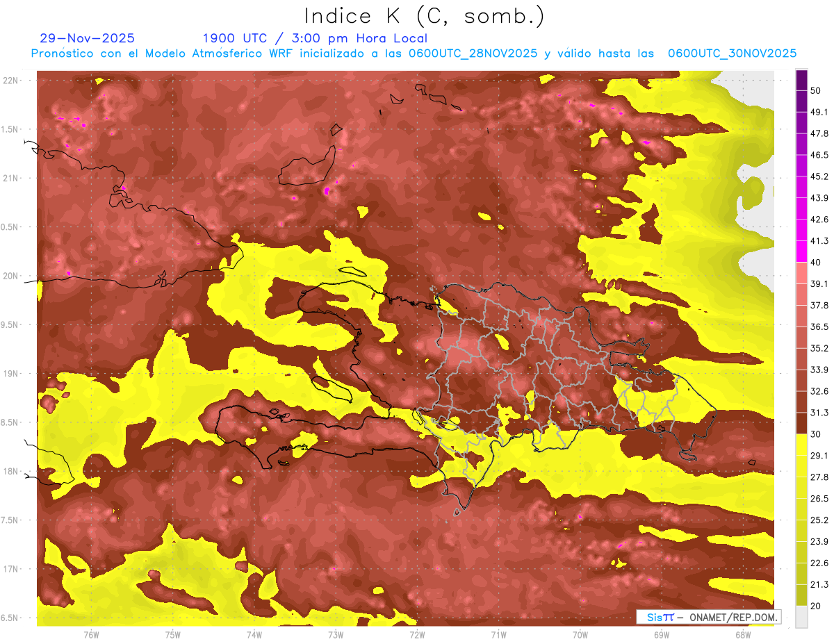Screen dimensions: 834x644
Task: Click the color bar label '27.8'
Action: pyautogui.click(x=819, y=477)
